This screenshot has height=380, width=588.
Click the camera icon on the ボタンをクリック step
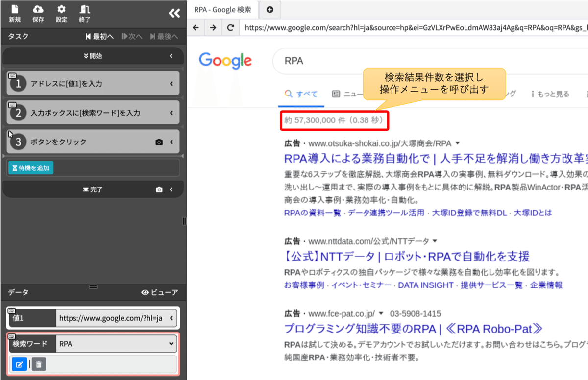pos(158,142)
